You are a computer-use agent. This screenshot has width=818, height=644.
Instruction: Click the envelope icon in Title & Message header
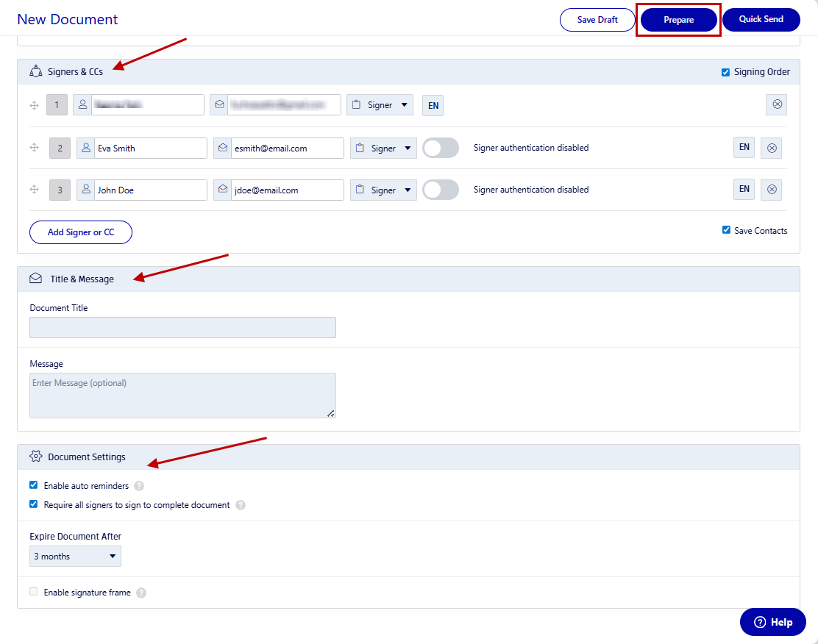35,279
